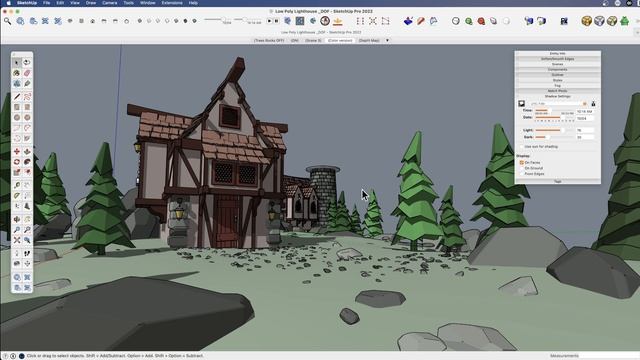Expand the Entity Info panel
Image resolution: width=640 pixels, height=360 pixels.
558,53
